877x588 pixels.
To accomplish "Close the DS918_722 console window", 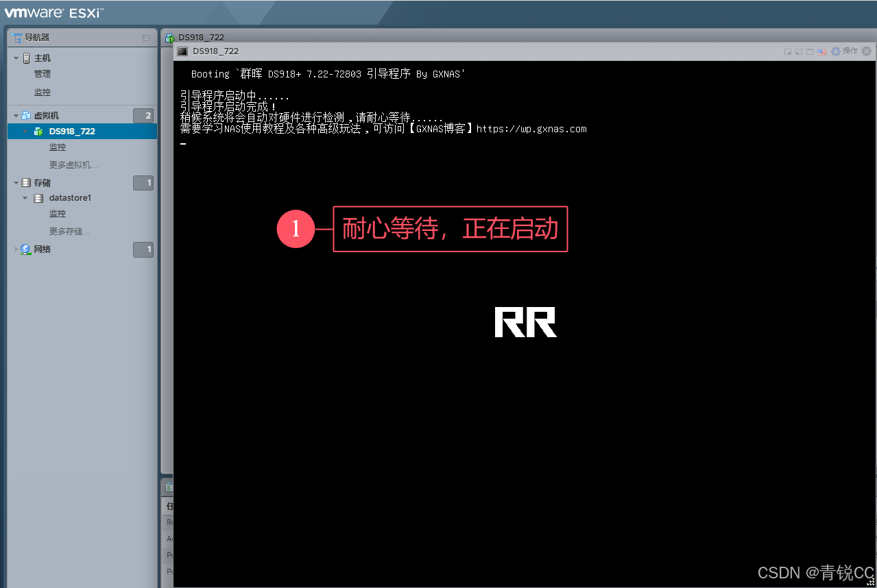I will click(867, 51).
